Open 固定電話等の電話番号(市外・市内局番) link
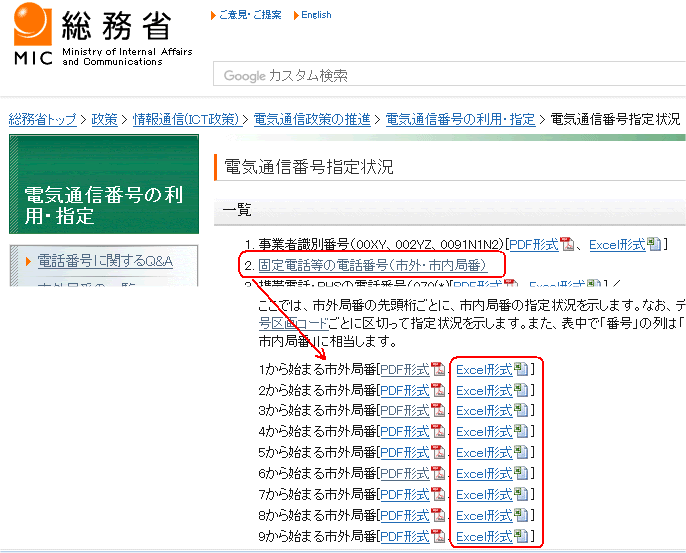Image resolution: width=686 pixels, height=553 pixels. pyautogui.click(x=373, y=265)
